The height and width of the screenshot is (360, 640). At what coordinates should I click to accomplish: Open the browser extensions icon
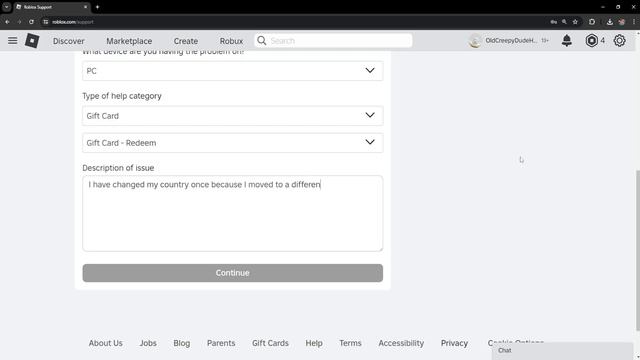(x=592, y=22)
